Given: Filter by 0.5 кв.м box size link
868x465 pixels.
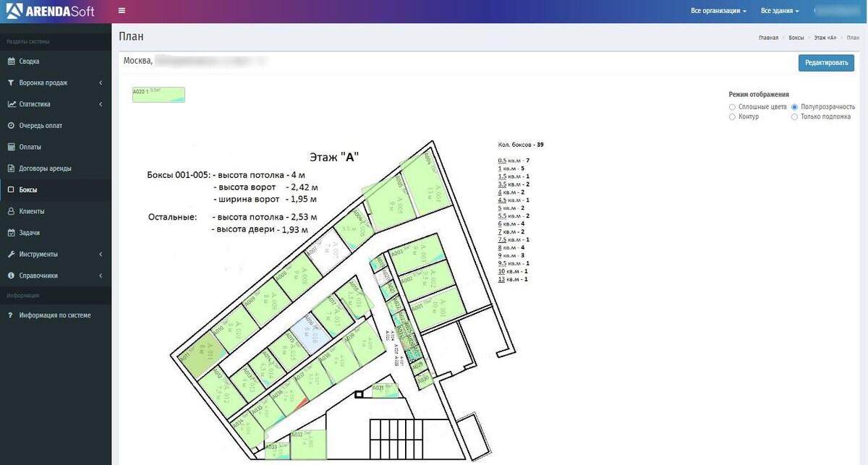Looking at the screenshot, I should click(510, 160).
